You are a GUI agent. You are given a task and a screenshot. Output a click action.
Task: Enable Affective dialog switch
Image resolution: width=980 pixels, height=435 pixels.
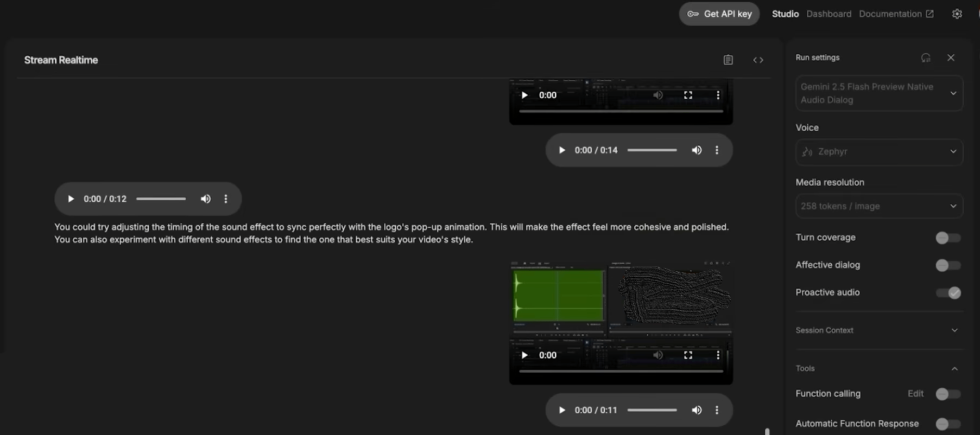pyautogui.click(x=948, y=265)
